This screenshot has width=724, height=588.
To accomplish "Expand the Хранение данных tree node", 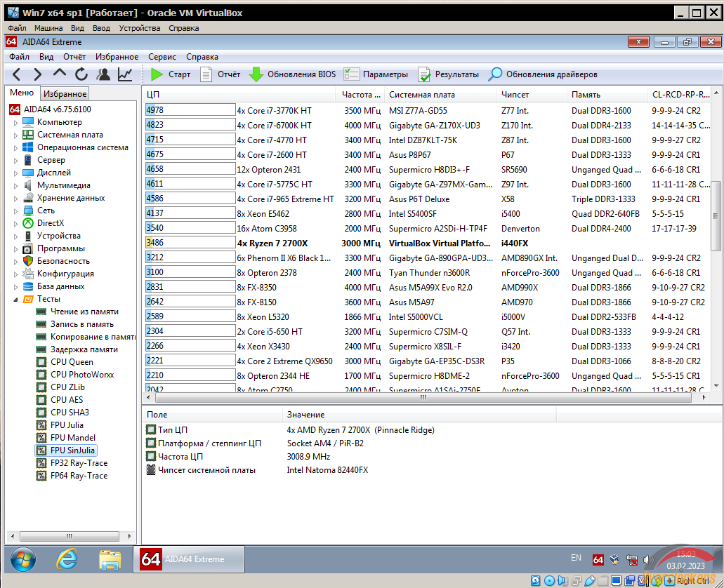I will [15, 199].
